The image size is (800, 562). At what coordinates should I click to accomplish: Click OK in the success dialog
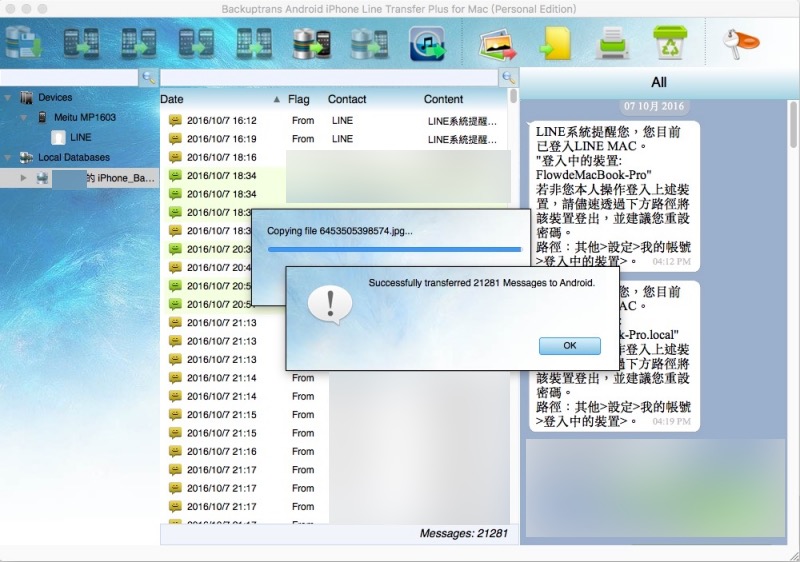point(569,346)
